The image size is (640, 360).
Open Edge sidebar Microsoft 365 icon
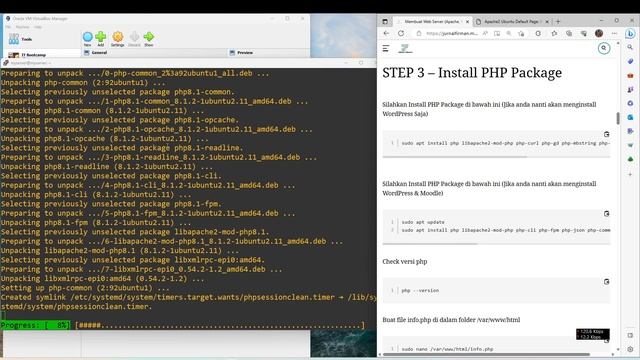click(x=630, y=103)
